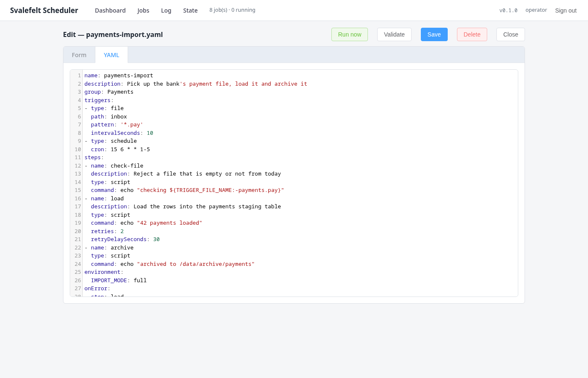Click the 'IMPORT_MODE: full' line
The height and width of the screenshot is (378, 588).
(119, 281)
